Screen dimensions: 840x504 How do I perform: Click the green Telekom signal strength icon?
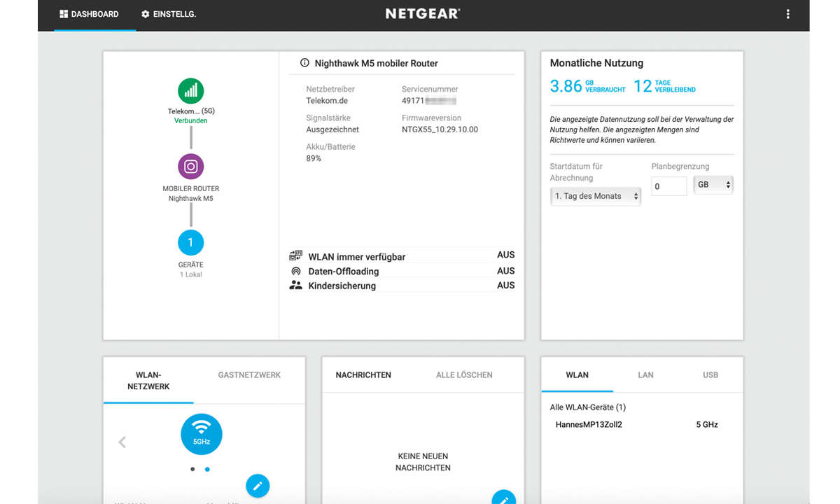190,91
